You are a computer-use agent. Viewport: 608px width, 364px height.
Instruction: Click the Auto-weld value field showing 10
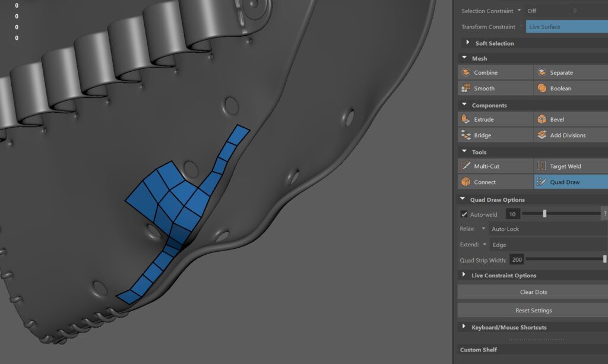512,214
